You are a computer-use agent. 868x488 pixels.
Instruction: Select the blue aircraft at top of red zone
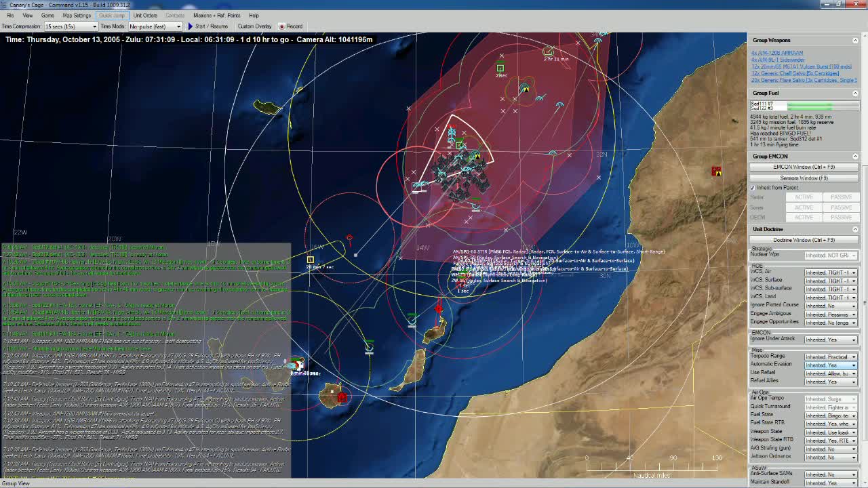(x=597, y=42)
